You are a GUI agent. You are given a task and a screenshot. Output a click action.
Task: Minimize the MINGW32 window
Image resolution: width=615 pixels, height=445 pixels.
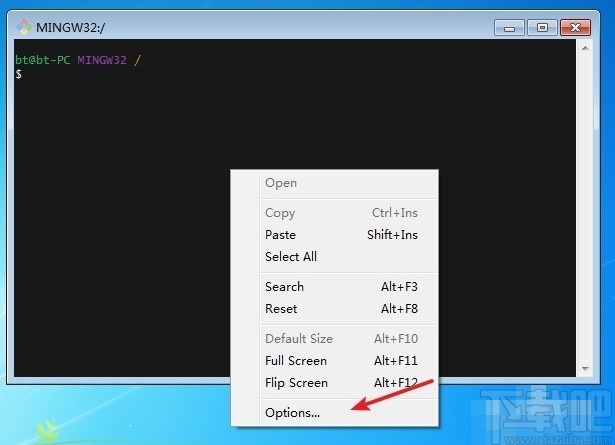click(509, 27)
